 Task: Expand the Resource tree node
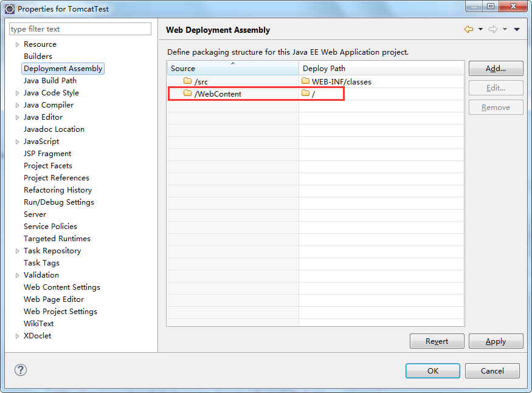pos(17,44)
